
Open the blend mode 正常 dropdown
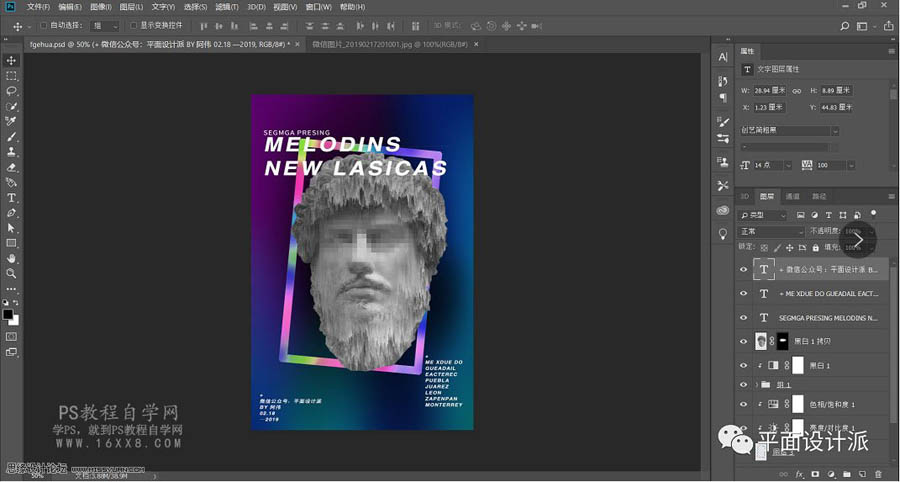[771, 231]
